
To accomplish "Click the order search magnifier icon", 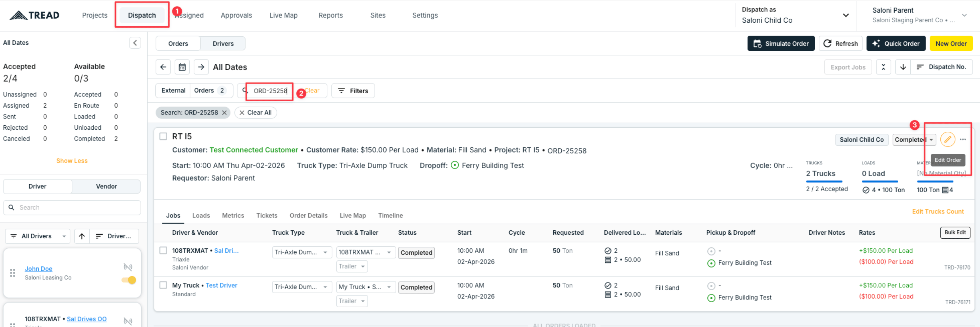I will pos(245,91).
